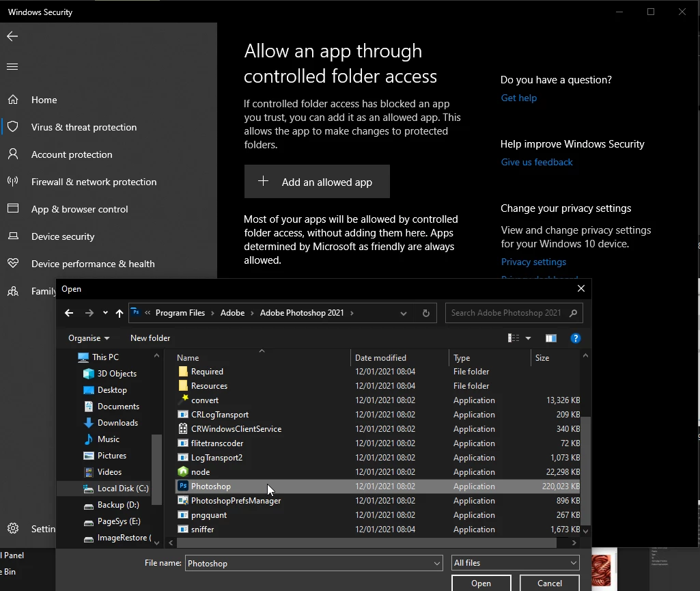Click the file list vertical scrollbar
Image resolution: width=700 pixels, height=591 pixels.
tap(586, 471)
